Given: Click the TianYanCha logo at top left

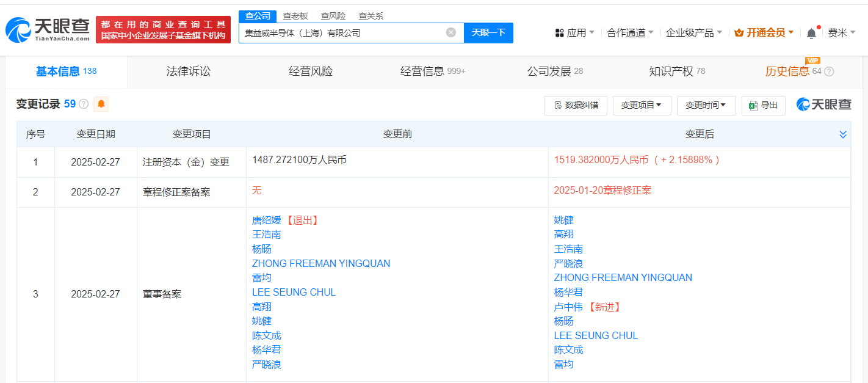Looking at the screenshot, I should pyautogui.click(x=48, y=29).
